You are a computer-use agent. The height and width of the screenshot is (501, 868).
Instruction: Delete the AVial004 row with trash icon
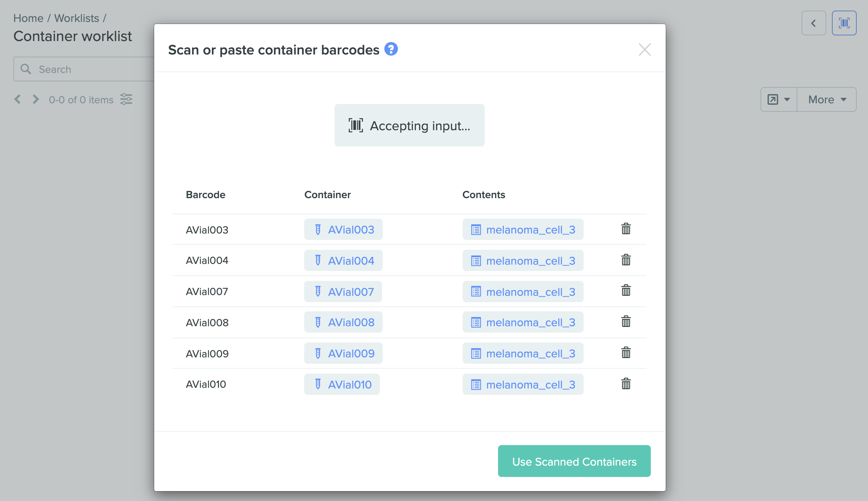626,260
